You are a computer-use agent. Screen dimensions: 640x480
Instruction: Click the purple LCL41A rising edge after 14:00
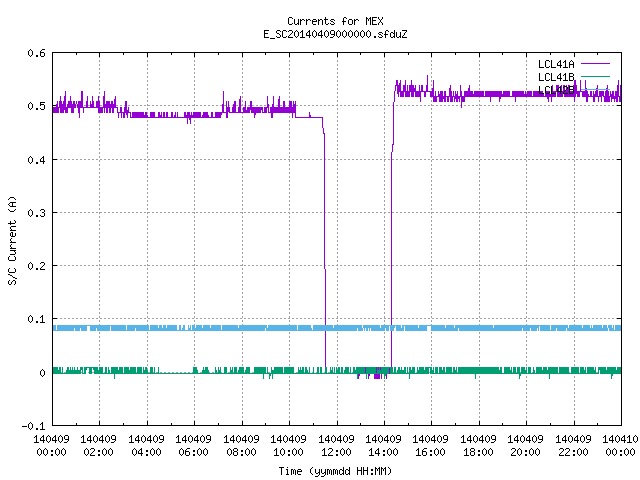point(392,245)
